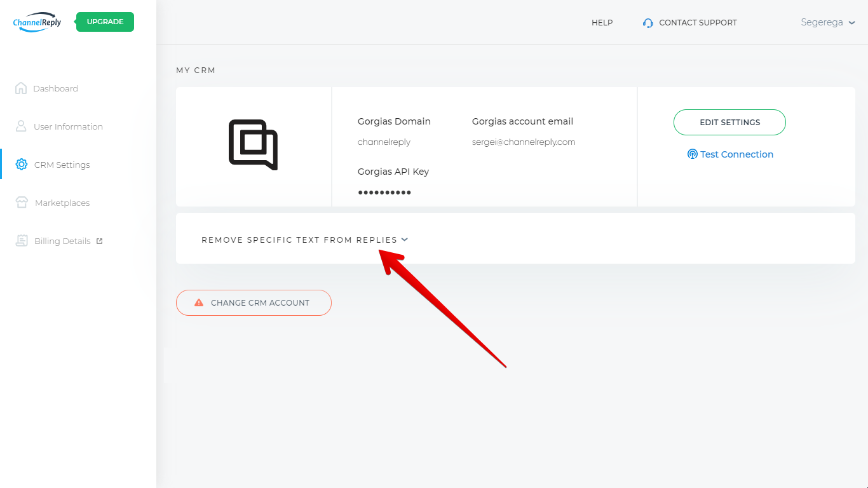Click the ChannelReply logo
Viewport: 868px width, 488px height.
click(x=37, y=22)
